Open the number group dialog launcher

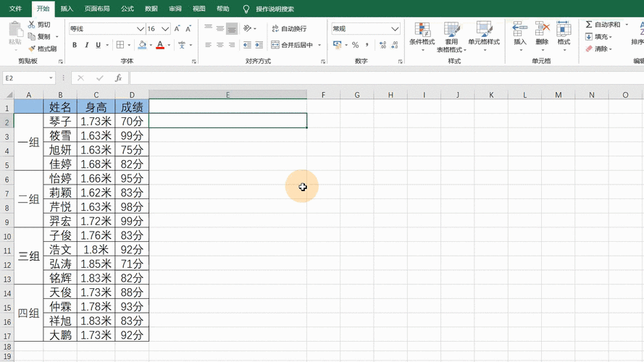[400, 61]
